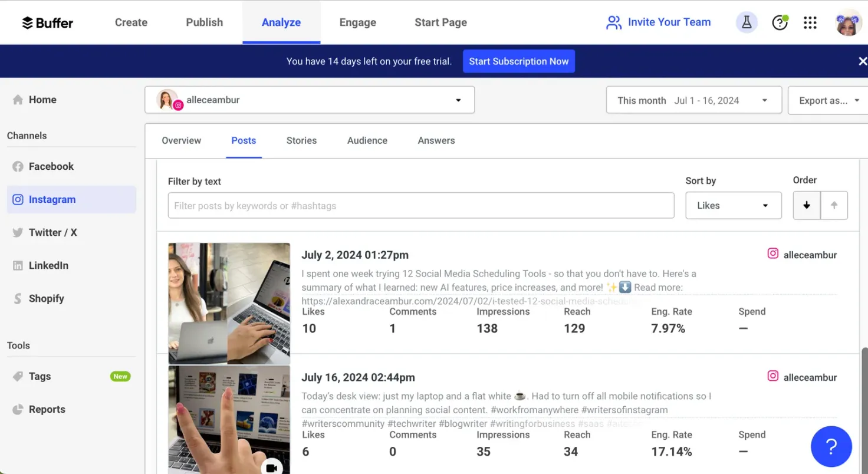Viewport: 868px width, 474px height.
Task: Click alleceambur avatar in account selector
Action: 167,100
